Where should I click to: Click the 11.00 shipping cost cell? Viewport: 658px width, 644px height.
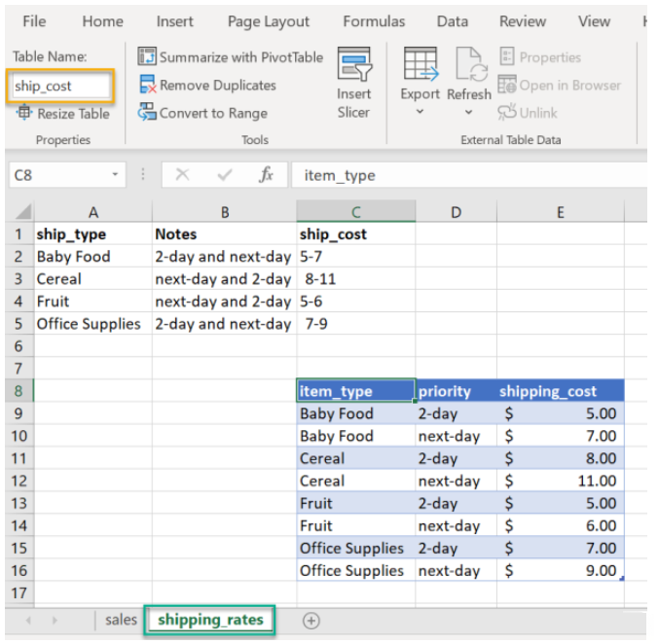coord(561,481)
